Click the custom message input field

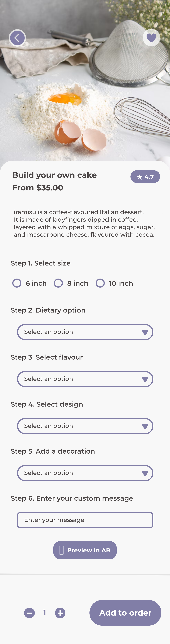[85, 520]
